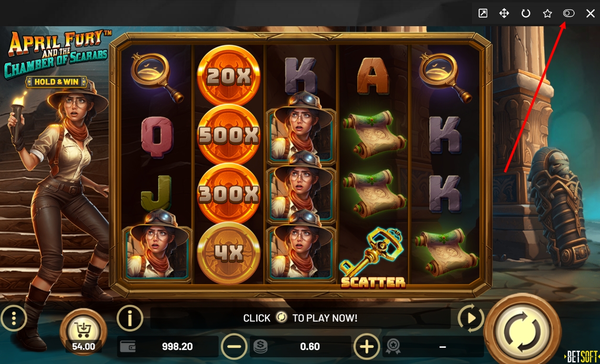Viewport: 600px width, 364px height.
Task: Click the Hold & Win badge
Action: [x=56, y=82]
